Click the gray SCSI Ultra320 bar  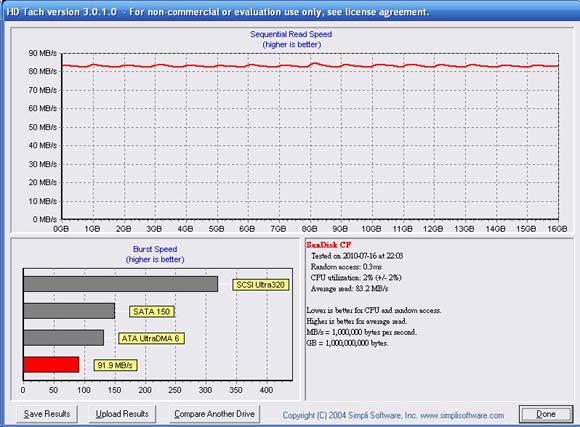[x=121, y=284]
